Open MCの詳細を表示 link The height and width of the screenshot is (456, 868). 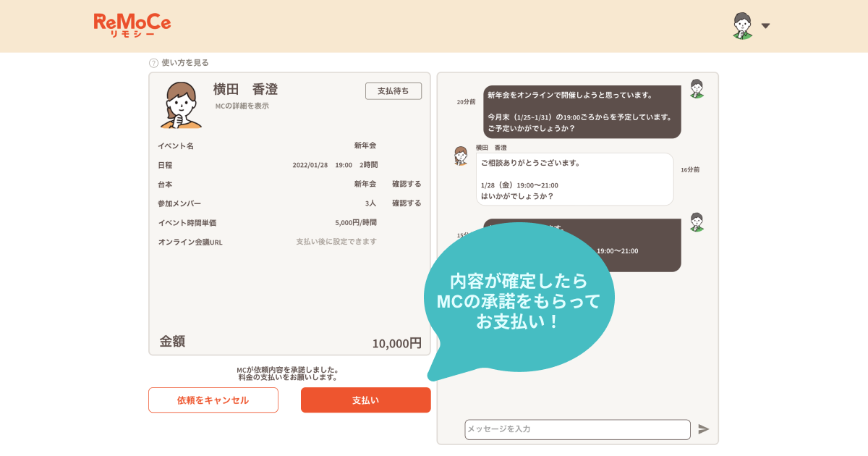point(242,106)
